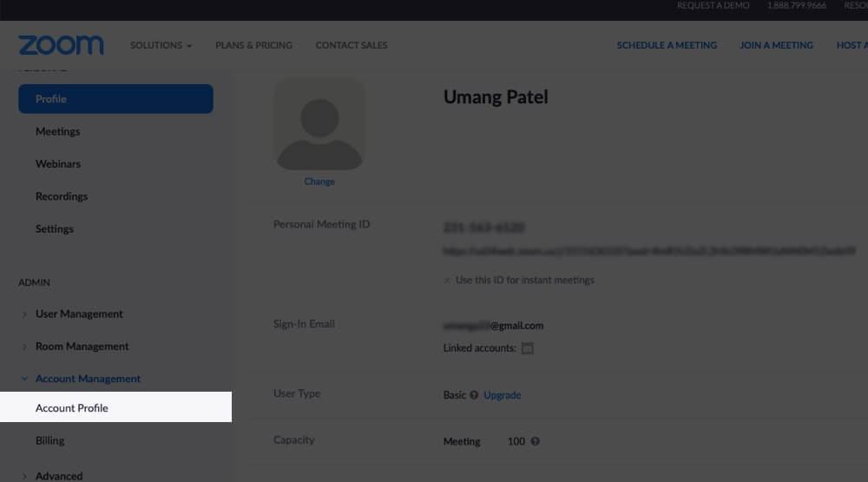
Task: Click the chevron beside Room Management
Action: coord(24,347)
